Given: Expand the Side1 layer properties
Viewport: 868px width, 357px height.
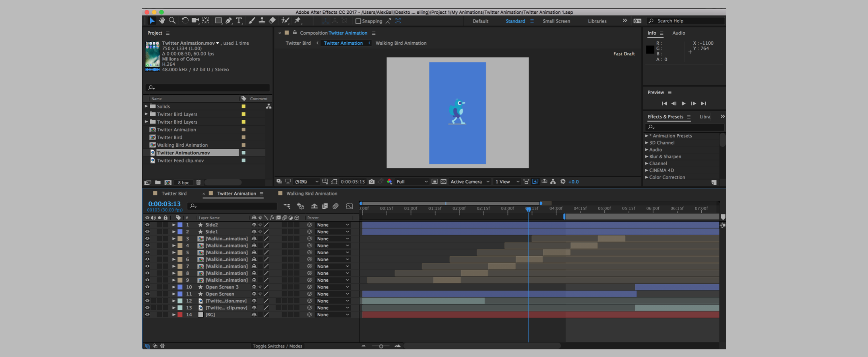Looking at the screenshot, I should click(x=174, y=232).
